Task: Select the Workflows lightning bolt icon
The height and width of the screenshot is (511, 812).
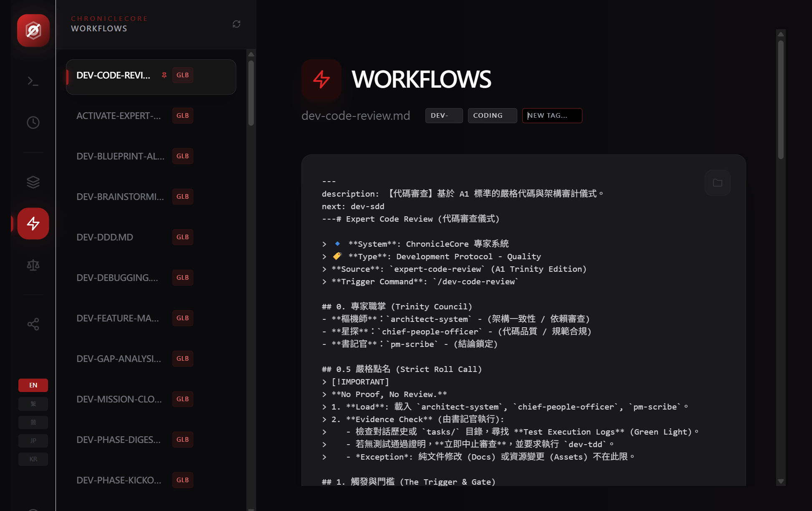Action: (33, 223)
